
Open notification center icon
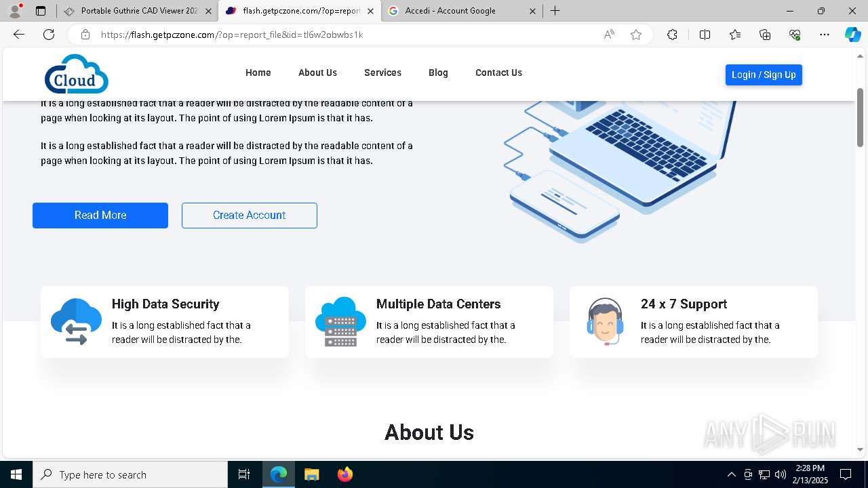pyautogui.click(x=846, y=474)
